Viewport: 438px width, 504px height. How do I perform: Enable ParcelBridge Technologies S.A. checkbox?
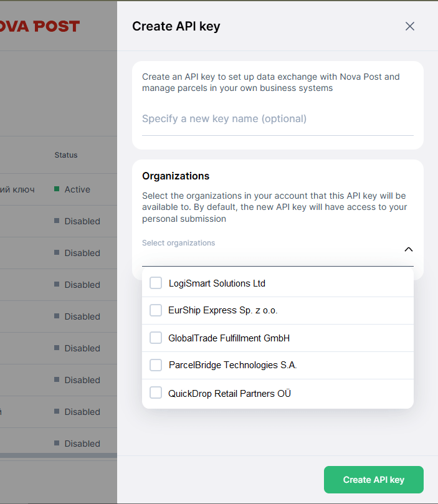156,365
